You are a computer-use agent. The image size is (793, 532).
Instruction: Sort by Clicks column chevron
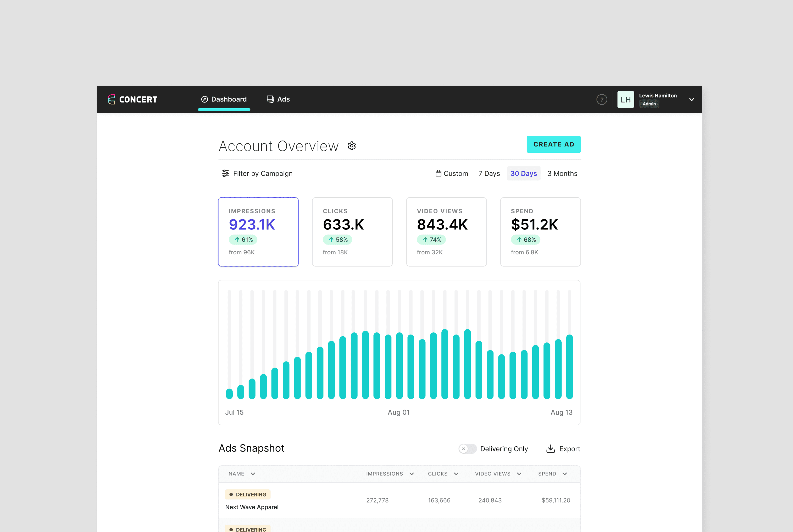click(456, 474)
